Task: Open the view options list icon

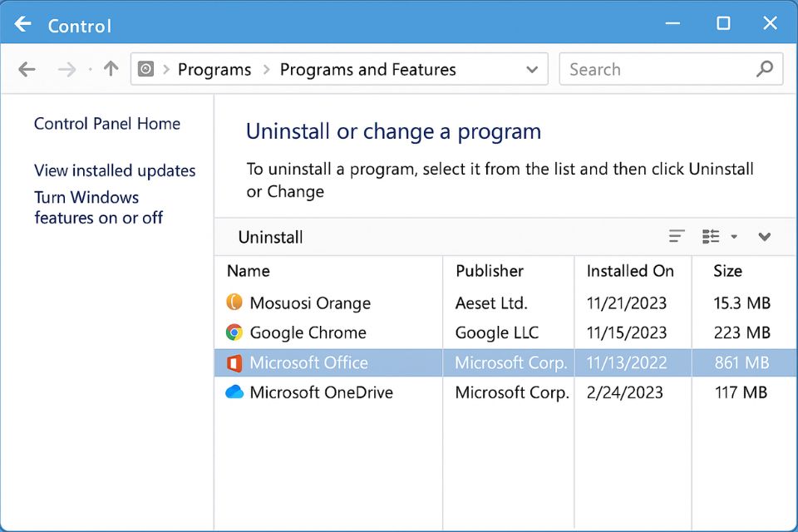Action: [711, 237]
